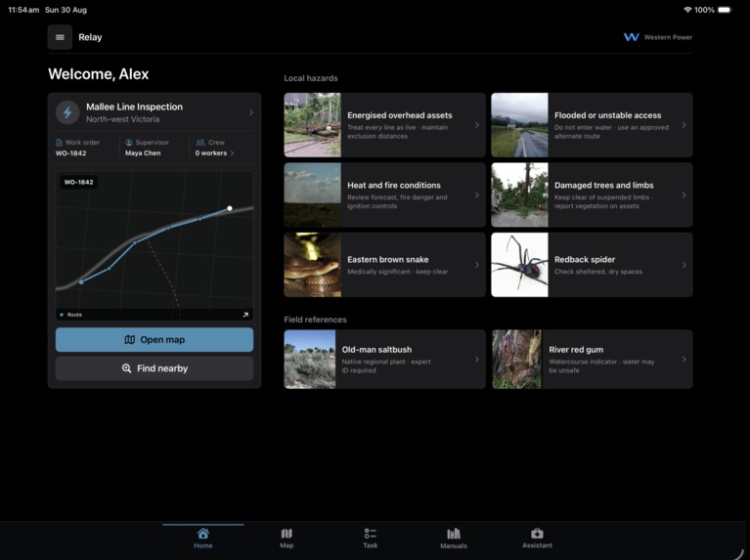Click the Route legend dot
Screen dimensions: 750x560
[62, 315]
